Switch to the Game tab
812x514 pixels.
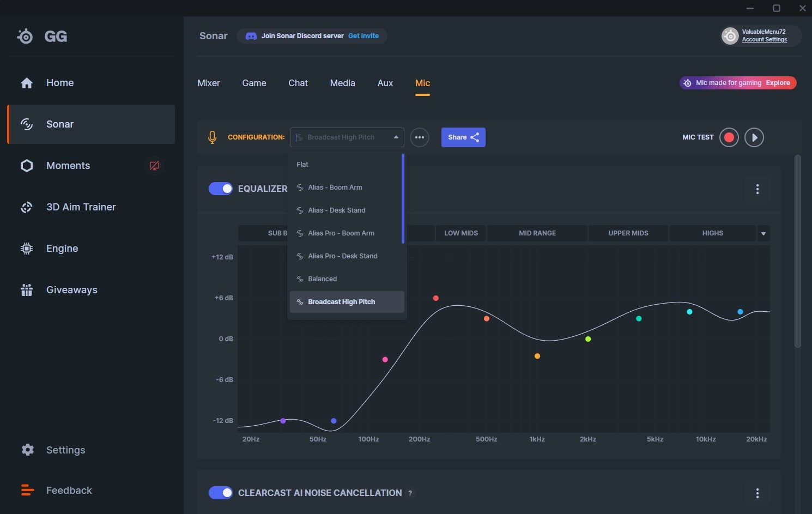(x=254, y=83)
